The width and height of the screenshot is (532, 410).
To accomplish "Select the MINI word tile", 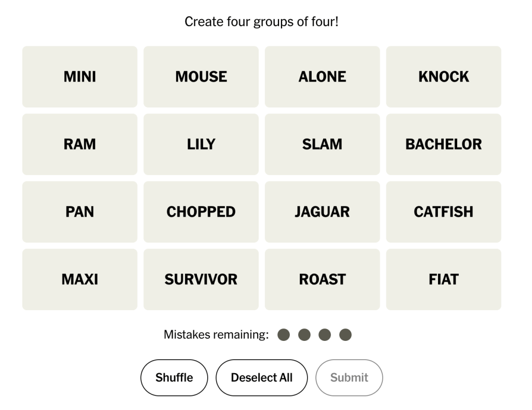I will coord(79,77).
